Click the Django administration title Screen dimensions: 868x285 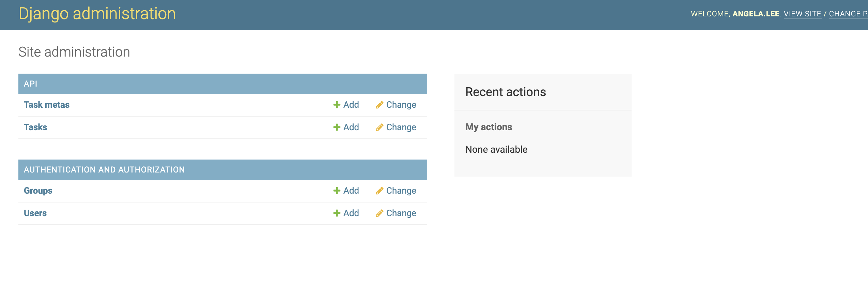[x=97, y=14]
